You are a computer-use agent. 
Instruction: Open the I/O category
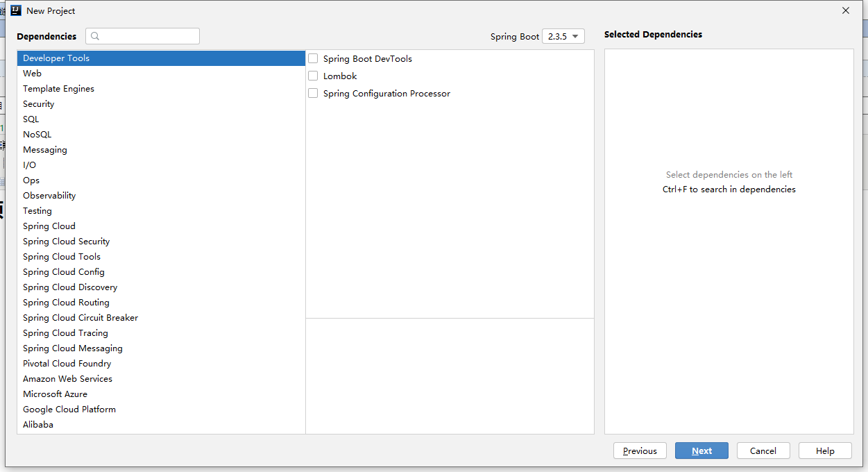coord(161,165)
